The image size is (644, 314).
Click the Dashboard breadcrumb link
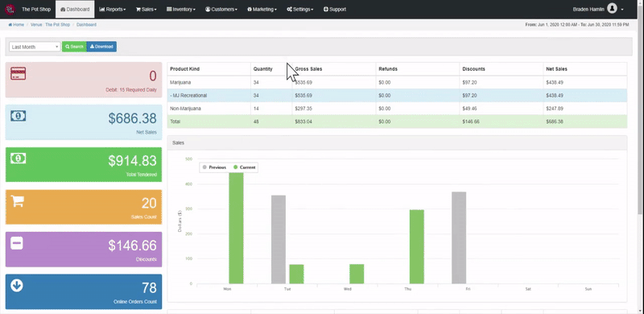click(x=86, y=25)
